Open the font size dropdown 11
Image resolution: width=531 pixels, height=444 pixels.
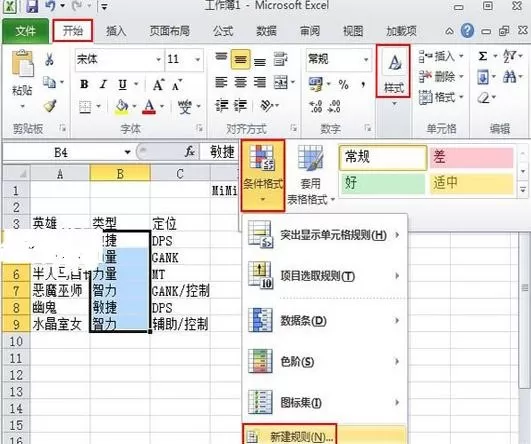click(197, 60)
